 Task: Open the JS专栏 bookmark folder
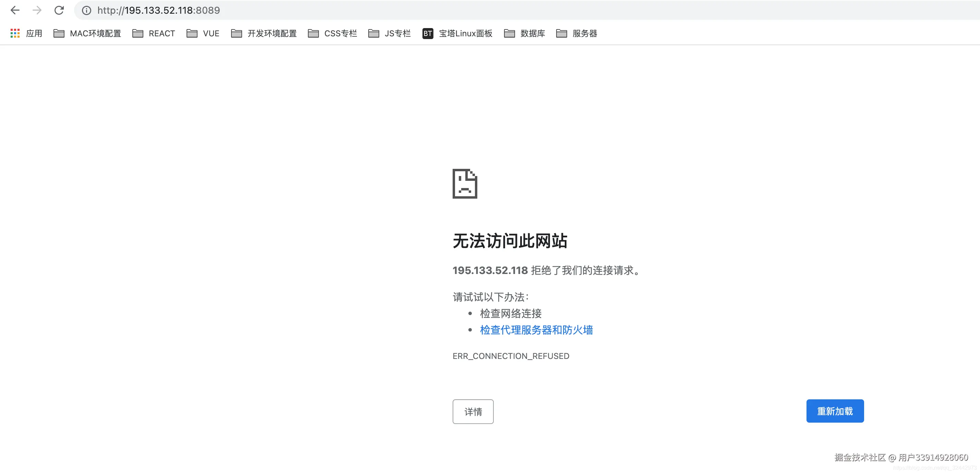(390, 34)
